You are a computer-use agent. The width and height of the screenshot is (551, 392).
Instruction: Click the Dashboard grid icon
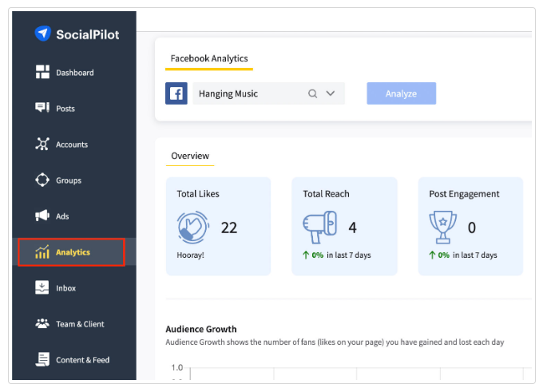(x=42, y=72)
